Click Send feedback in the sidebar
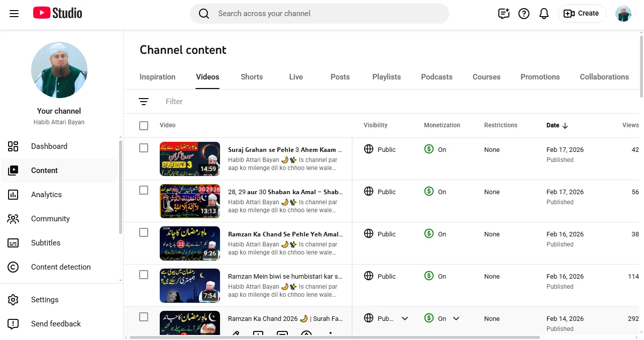The image size is (644, 340). [59, 324]
